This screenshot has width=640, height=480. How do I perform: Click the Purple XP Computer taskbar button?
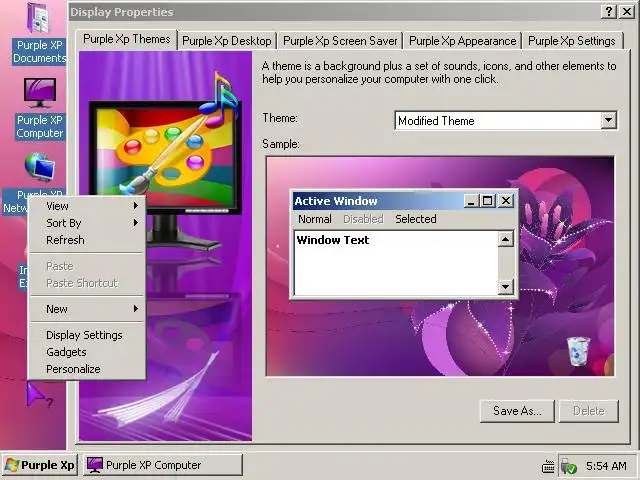point(163,465)
